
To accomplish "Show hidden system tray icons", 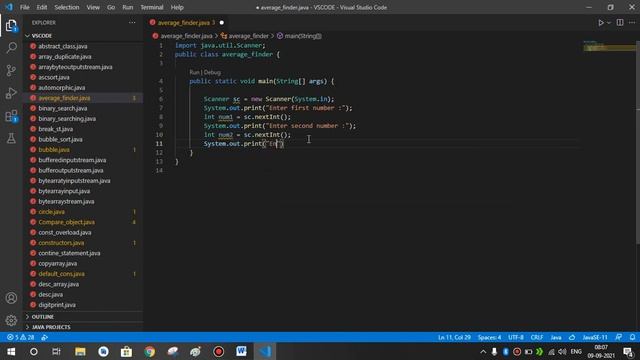I will pyautogui.click(x=483, y=351).
